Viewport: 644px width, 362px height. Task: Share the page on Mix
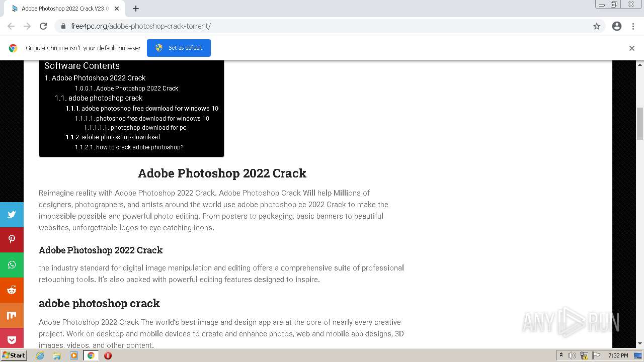click(x=12, y=315)
